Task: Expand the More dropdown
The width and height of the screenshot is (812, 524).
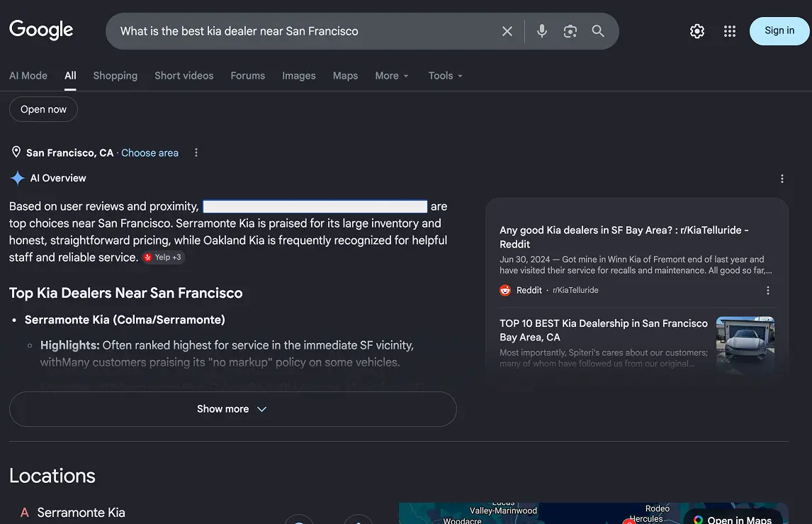Action: (392, 76)
